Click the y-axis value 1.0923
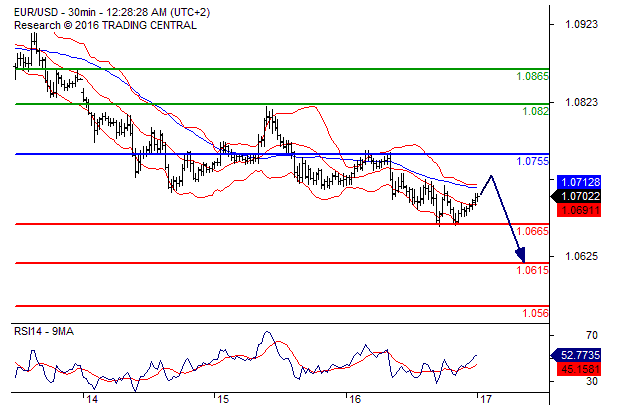 pos(581,25)
